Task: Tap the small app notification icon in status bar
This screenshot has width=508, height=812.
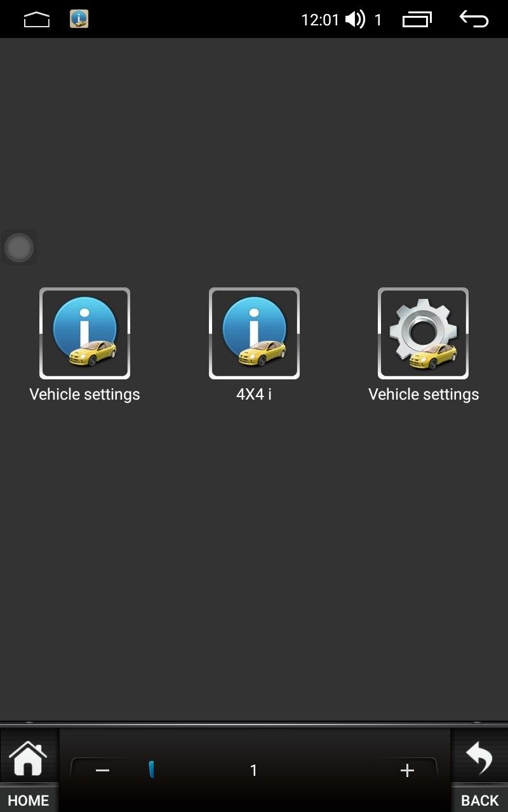Action: tap(79, 19)
